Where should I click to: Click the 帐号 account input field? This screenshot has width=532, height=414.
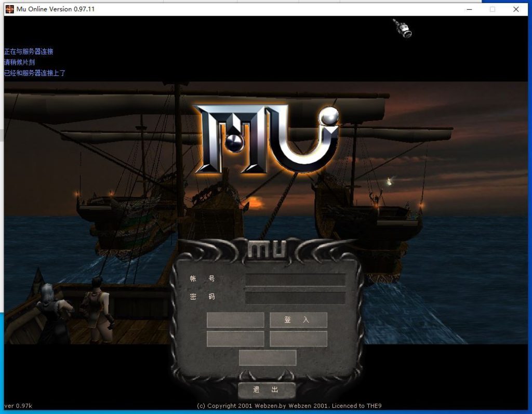point(295,280)
